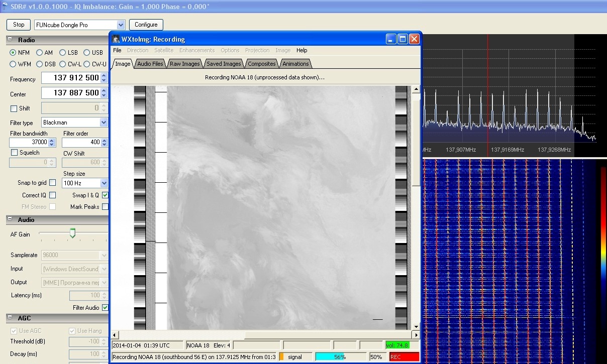Select CW-L mode
Viewport: 607px width, 364px height.
[62, 64]
